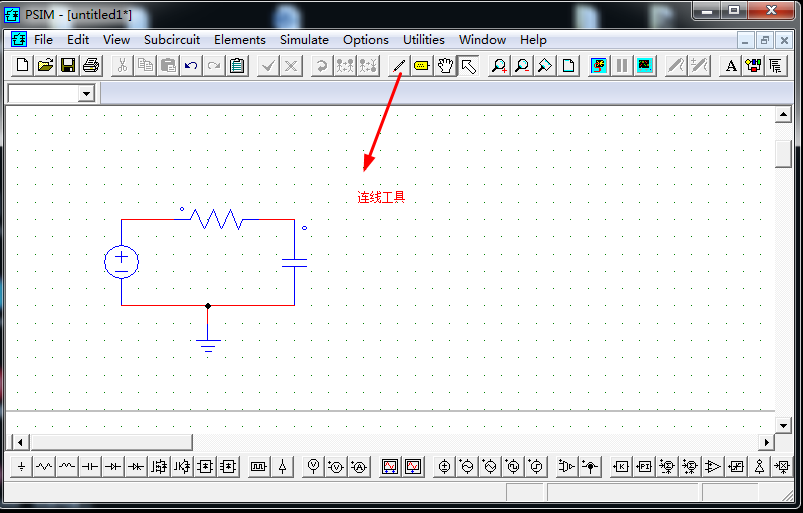The image size is (803, 513).
Task: Open the Window menu
Action: 482,40
